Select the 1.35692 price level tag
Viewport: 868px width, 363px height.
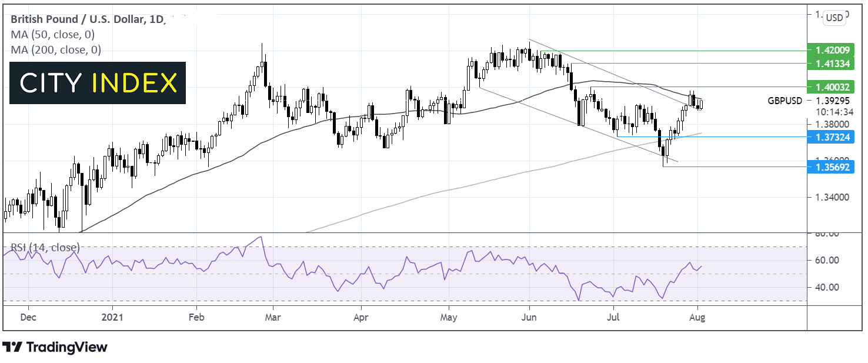pyautogui.click(x=831, y=166)
